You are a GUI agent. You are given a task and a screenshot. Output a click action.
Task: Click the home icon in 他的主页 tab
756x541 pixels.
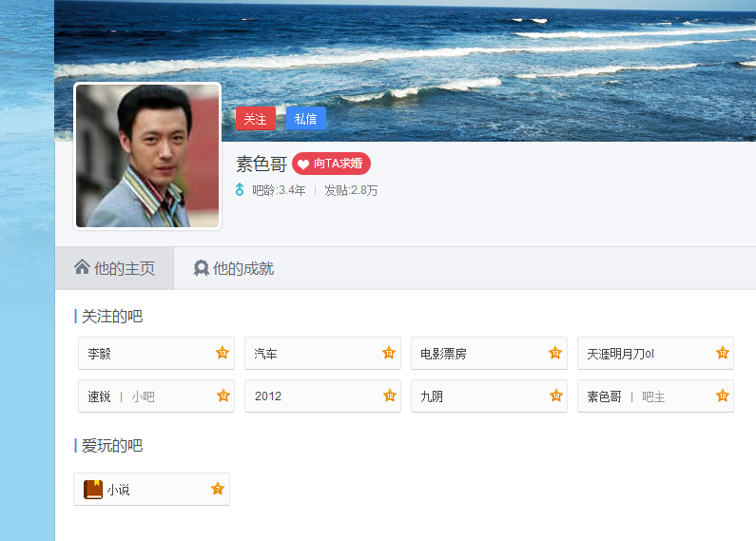coord(82,266)
